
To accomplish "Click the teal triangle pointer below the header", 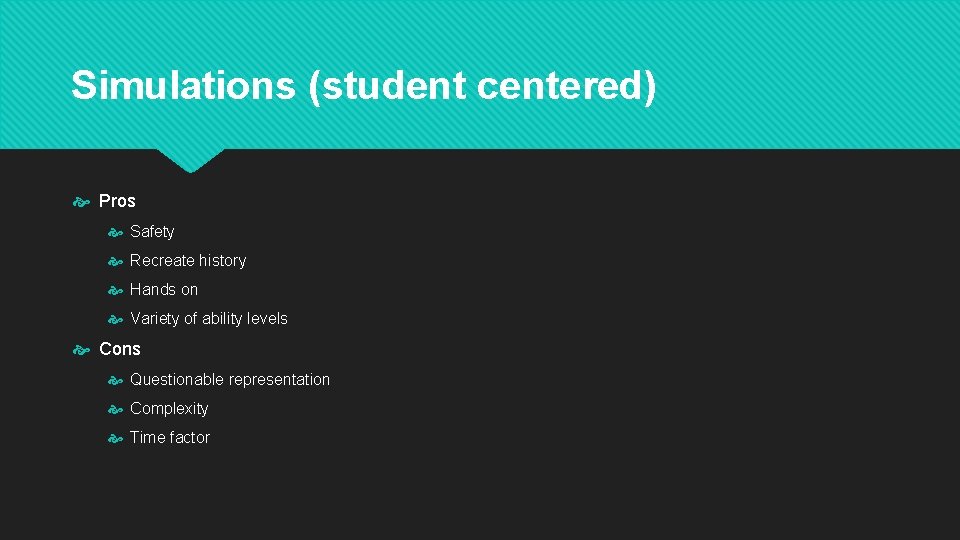I will click(x=190, y=159).
